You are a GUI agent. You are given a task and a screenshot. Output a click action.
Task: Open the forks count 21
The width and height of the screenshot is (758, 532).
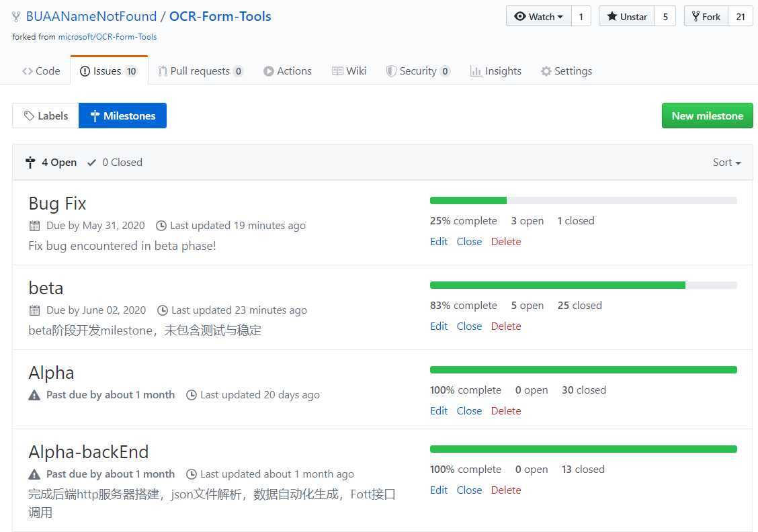(741, 16)
